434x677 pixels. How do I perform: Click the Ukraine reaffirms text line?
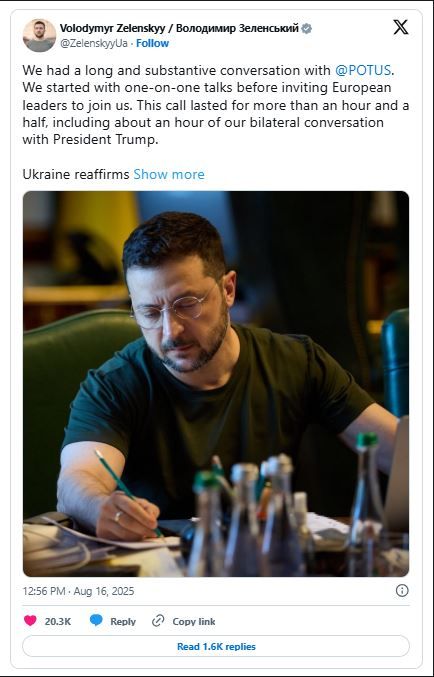[76, 174]
